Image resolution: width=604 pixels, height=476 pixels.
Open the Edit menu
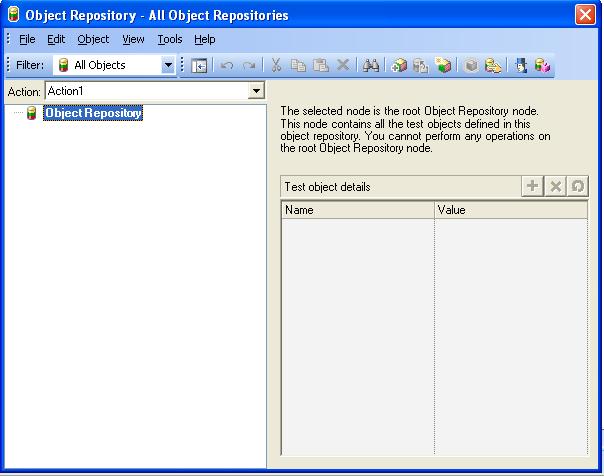point(56,39)
